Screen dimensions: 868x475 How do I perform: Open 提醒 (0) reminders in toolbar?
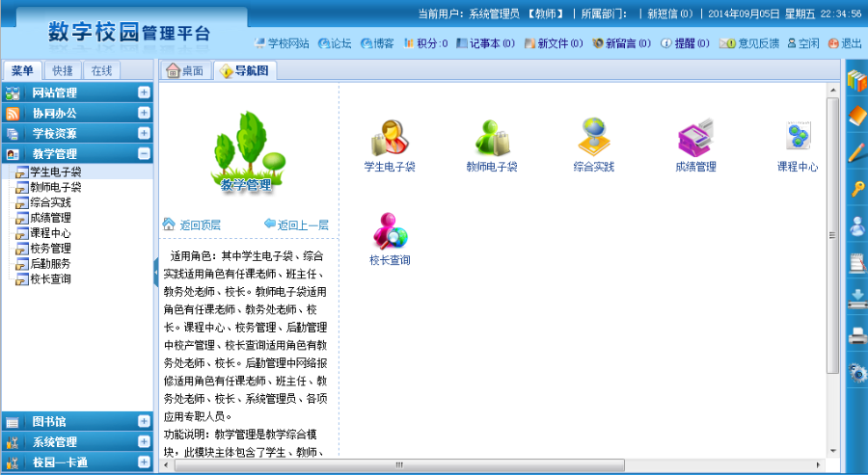(685, 43)
